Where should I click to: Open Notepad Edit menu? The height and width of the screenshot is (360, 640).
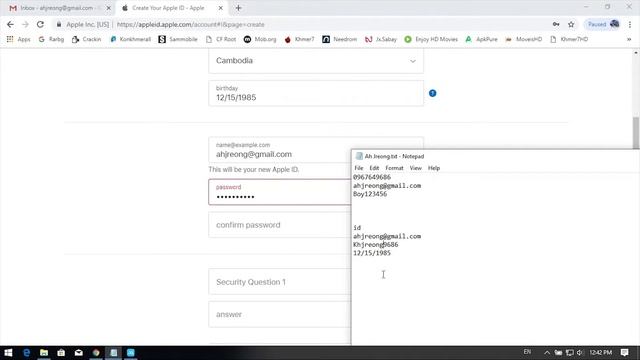(374, 168)
